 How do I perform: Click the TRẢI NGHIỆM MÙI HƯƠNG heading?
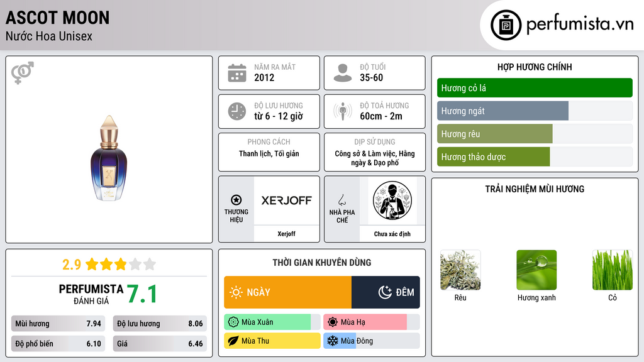(x=535, y=189)
